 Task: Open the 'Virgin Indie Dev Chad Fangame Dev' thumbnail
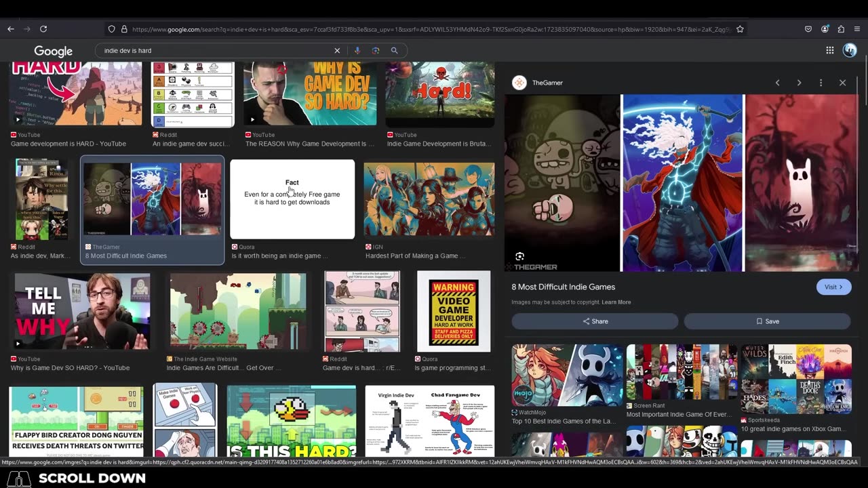[429, 421]
